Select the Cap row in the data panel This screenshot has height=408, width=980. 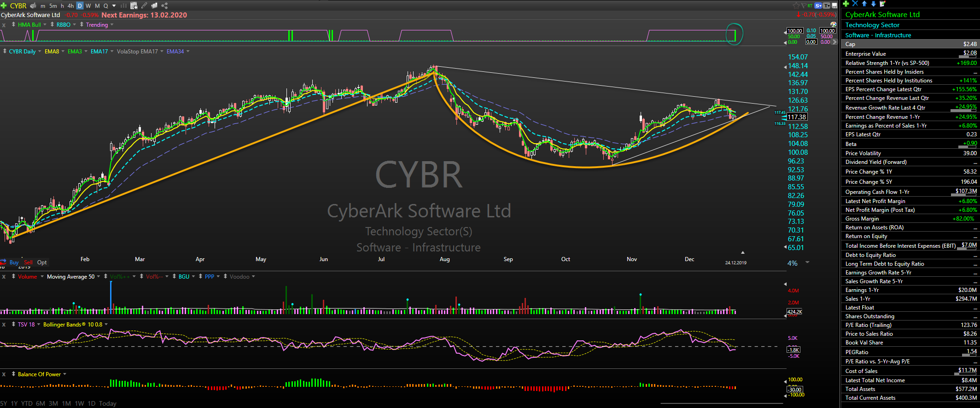coord(910,44)
